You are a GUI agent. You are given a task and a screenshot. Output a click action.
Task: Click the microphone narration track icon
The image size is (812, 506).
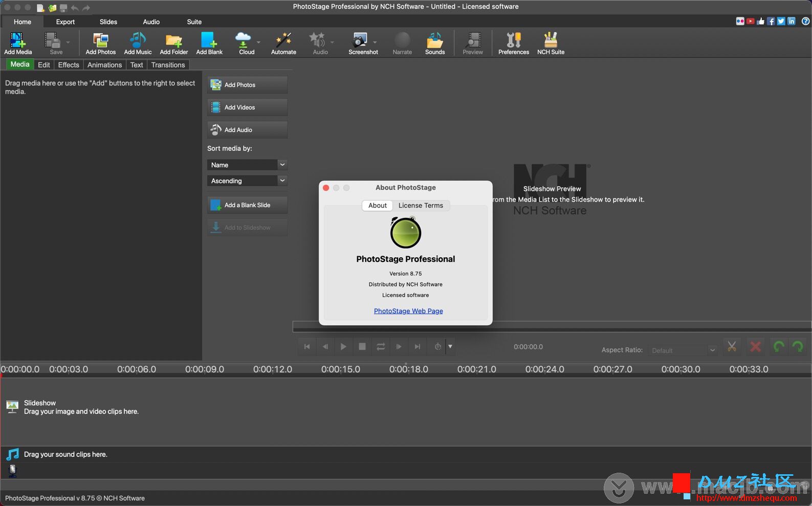13,470
